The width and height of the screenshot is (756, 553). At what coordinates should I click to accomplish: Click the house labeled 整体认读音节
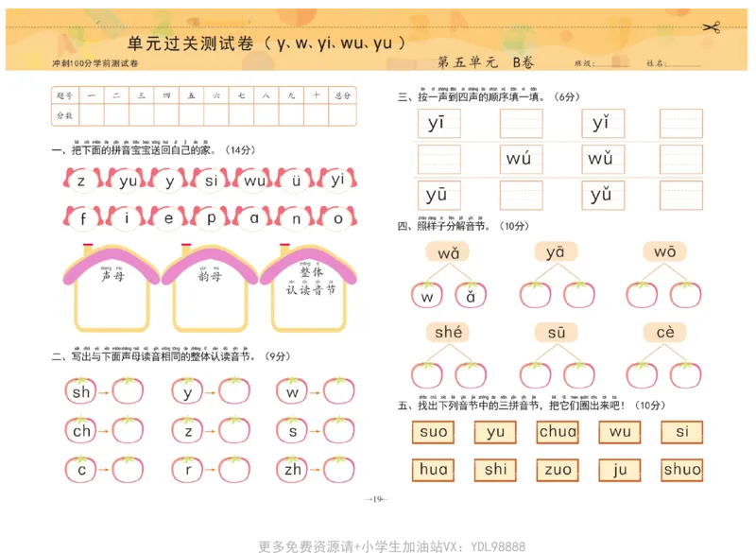pyautogui.click(x=310, y=284)
